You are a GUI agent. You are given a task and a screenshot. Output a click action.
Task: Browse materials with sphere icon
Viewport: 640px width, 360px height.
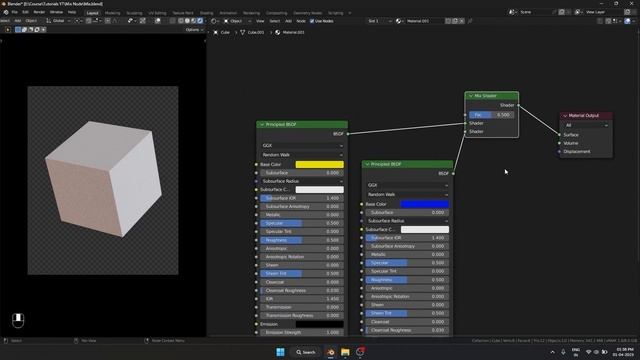coord(399,21)
